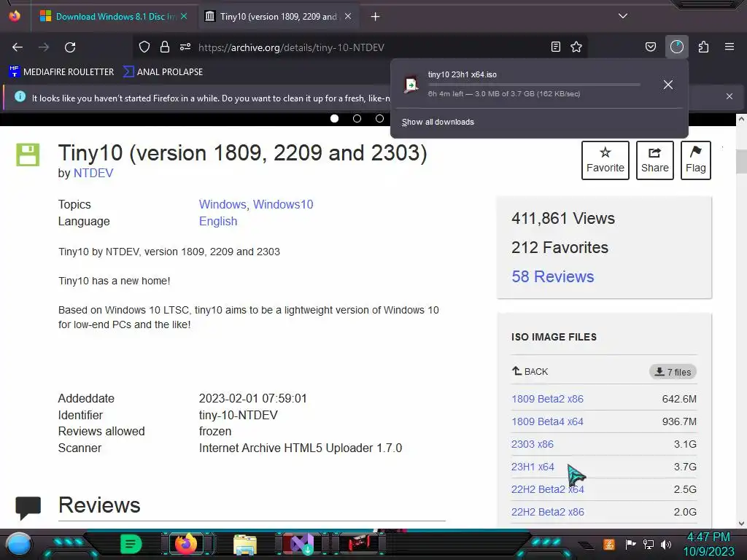
Task: Click the page scrollbar thumb
Action: [741, 161]
